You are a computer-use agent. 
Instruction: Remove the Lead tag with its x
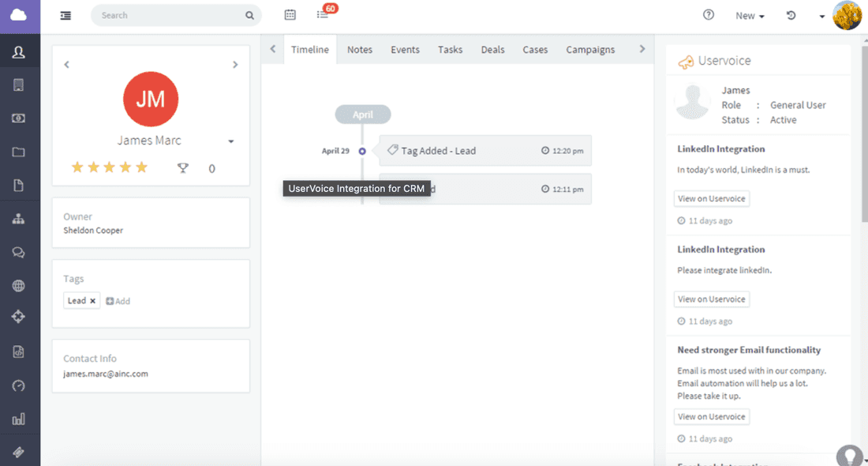click(92, 301)
